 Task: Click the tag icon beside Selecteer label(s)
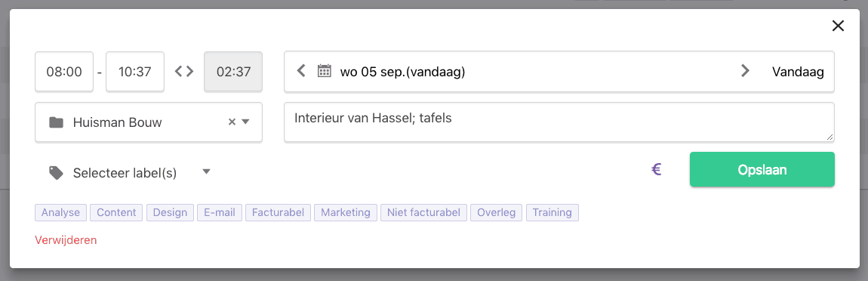coord(56,172)
